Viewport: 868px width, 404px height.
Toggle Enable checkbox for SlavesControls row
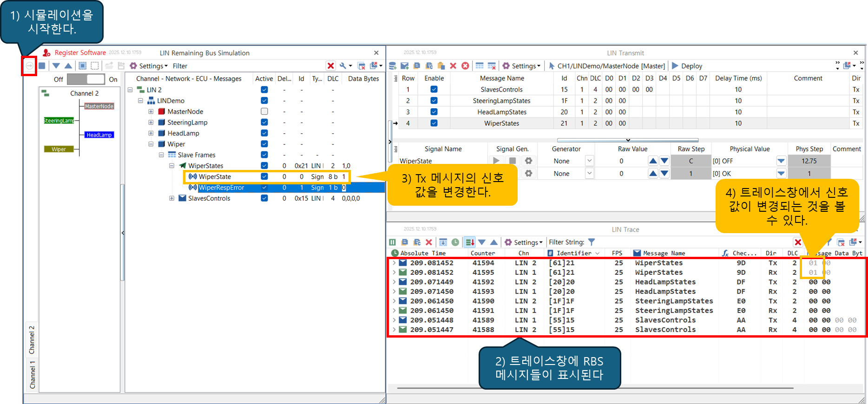coord(434,89)
